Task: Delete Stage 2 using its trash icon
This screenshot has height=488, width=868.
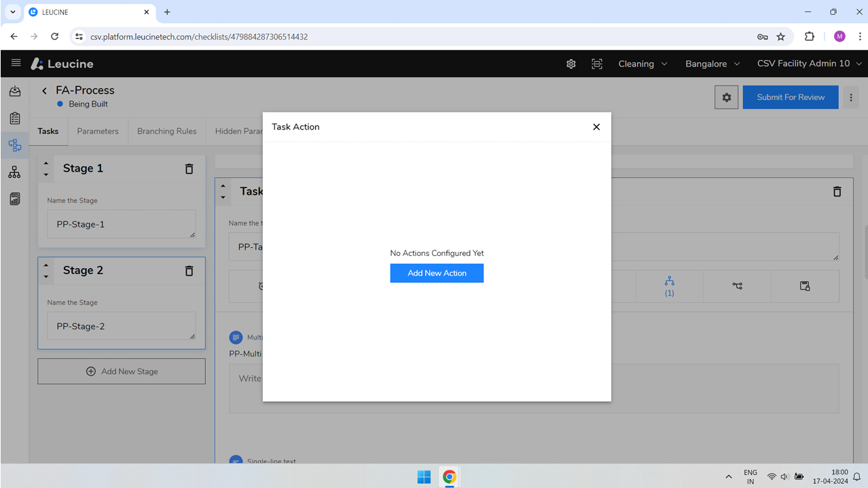Action: point(189,270)
